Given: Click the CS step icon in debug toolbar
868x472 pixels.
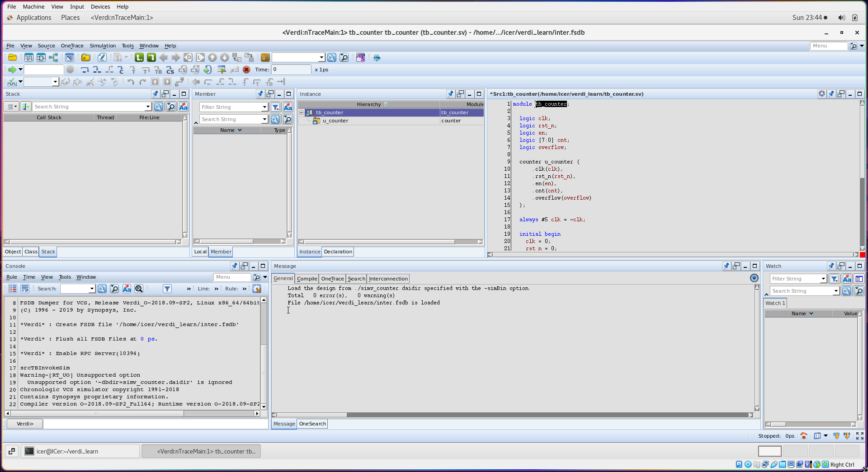Looking at the screenshot, I should pyautogui.click(x=170, y=70).
